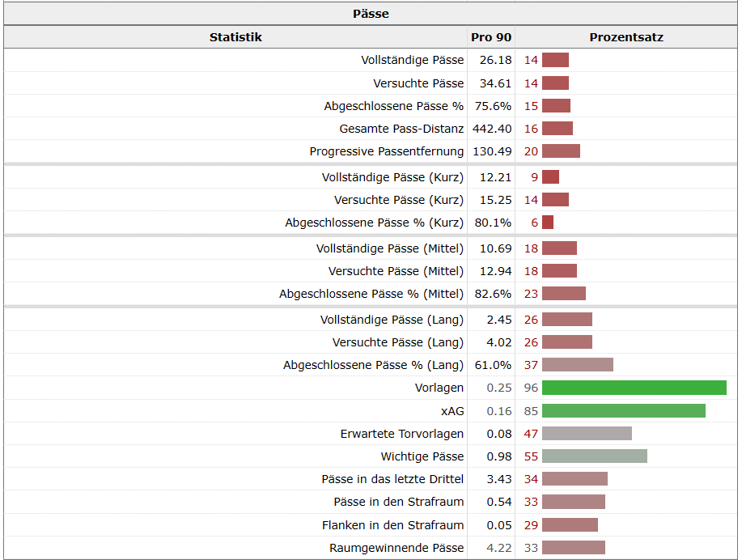Screen dimensions: 742x560
Task: Click the Vorlagen row label
Action: (x=439, y=388)
